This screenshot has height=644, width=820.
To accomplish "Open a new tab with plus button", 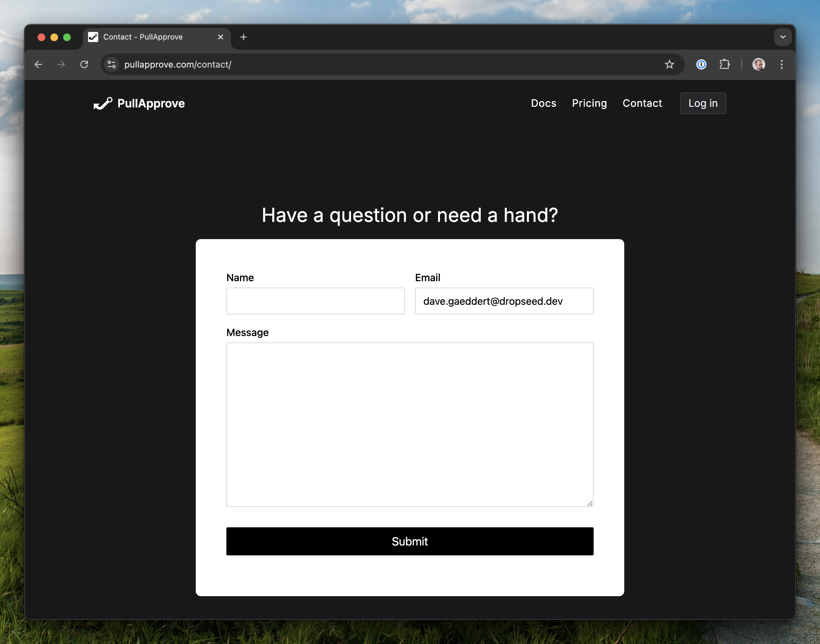I will (244, 37).
